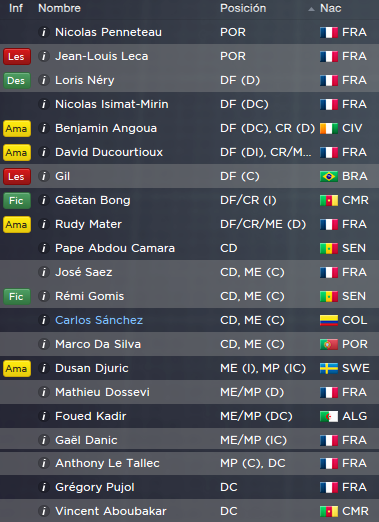Screen dimensions: 379x522
Task: Open info icon beside Carlos Sánchez
Action: (x=44, y=320)
